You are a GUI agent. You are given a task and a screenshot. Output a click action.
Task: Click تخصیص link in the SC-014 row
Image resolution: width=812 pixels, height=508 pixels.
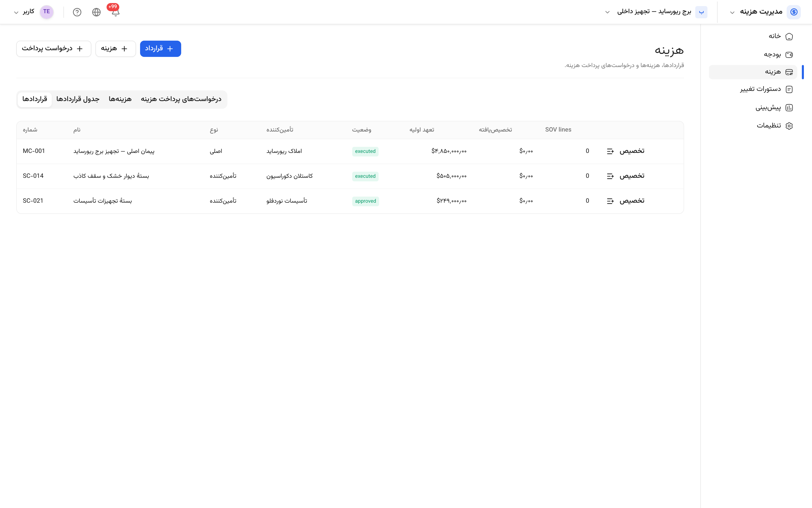[632, 176]
